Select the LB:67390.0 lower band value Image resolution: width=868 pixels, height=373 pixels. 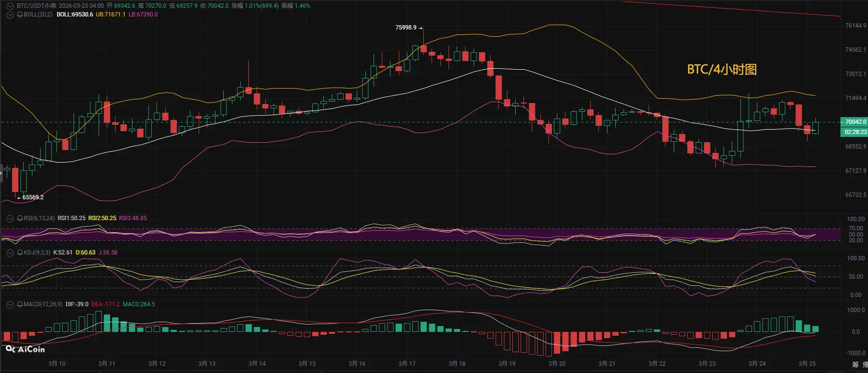(x=143, y=15)
